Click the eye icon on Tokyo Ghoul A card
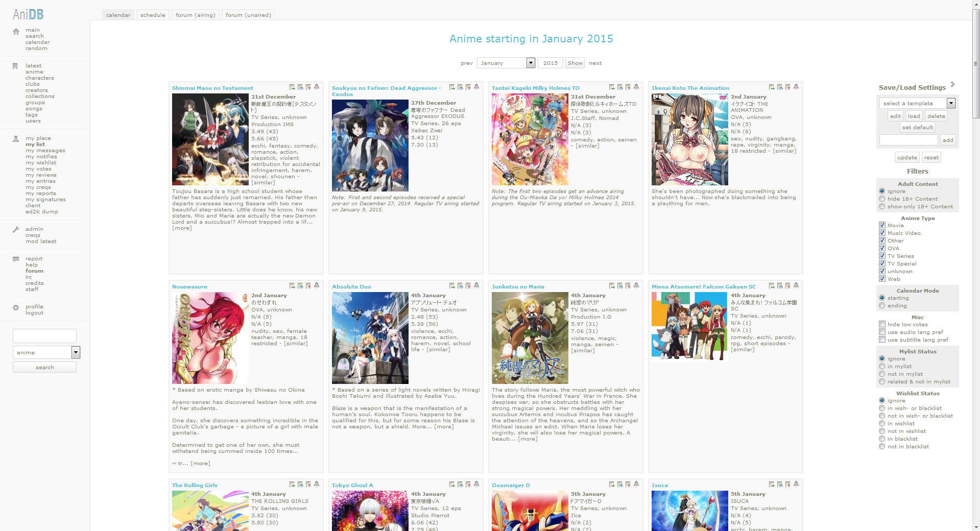This screenshot has height=531, width=980. tap(460, 485)
